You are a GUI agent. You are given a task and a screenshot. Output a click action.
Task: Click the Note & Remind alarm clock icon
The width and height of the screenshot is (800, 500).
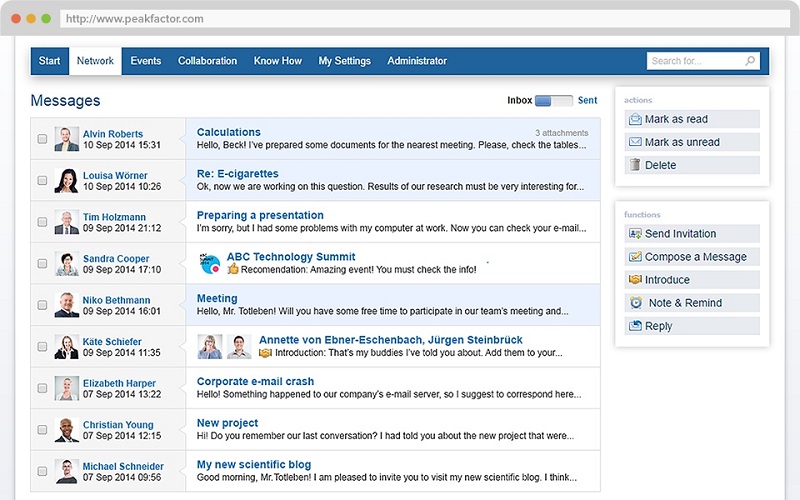(636, 303)
